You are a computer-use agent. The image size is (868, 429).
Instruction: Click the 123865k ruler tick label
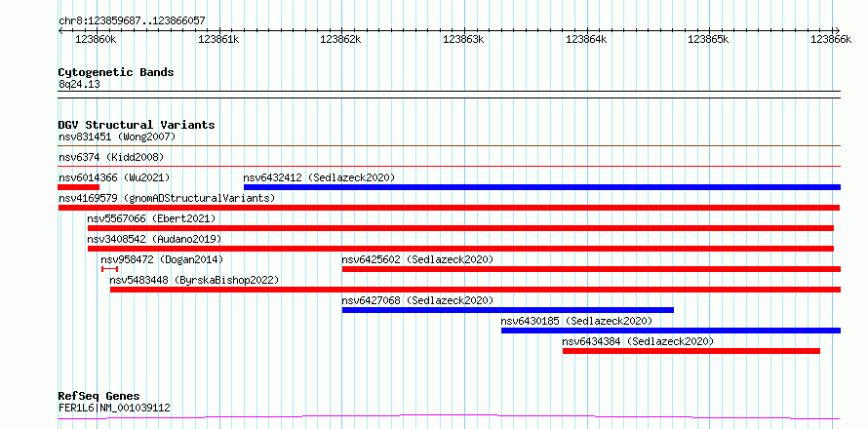709,39
